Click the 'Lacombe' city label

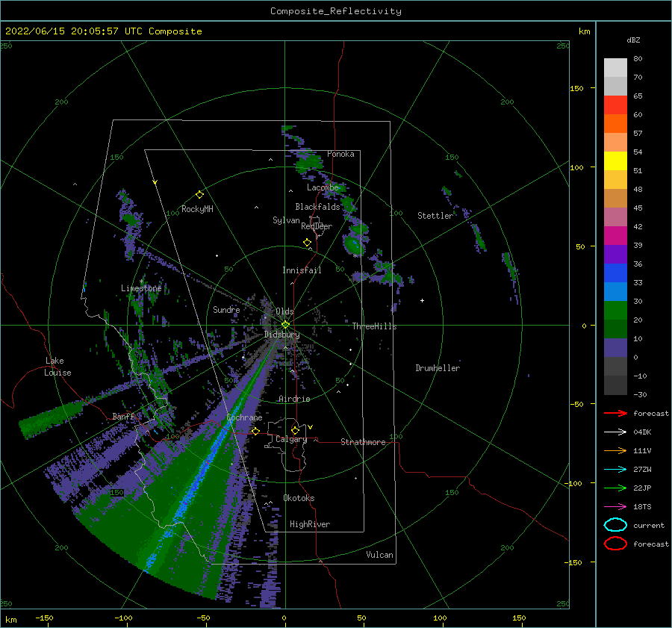coord(323,187)
